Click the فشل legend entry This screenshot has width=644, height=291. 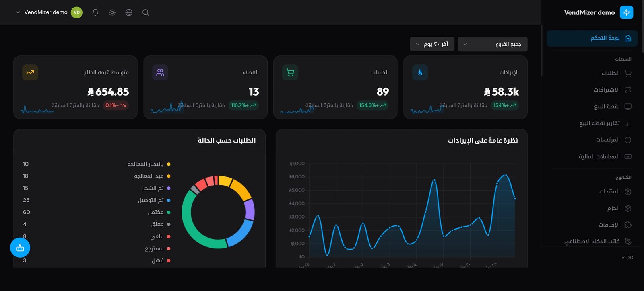pyautogui.click(x=161, y=260)
